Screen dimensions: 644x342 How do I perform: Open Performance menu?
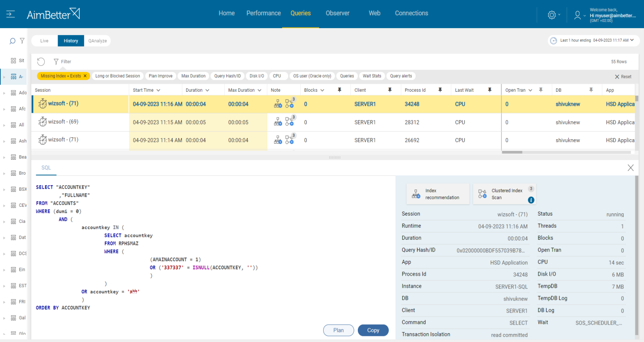tap(264, 13)
